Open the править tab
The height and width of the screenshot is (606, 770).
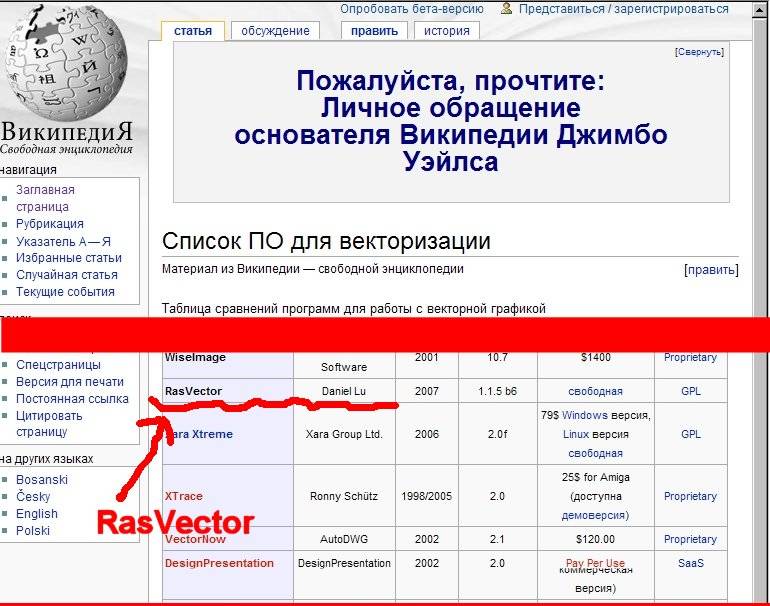374,31
